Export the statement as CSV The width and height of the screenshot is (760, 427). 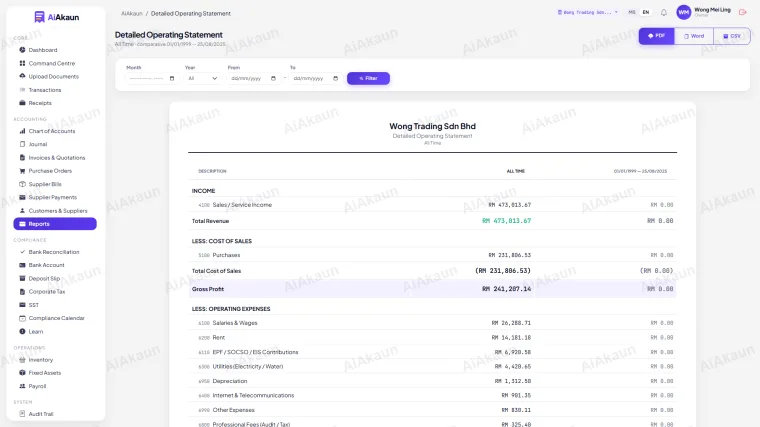731,36
